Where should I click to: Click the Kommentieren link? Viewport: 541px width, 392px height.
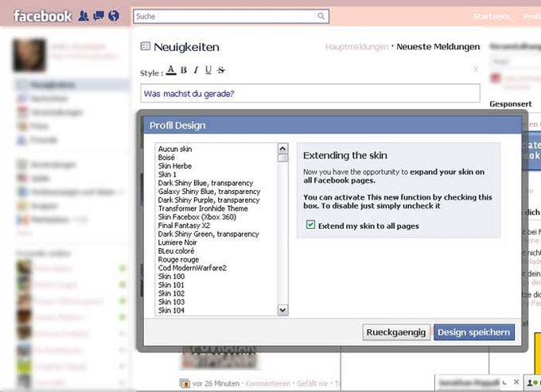coord(268,383)
